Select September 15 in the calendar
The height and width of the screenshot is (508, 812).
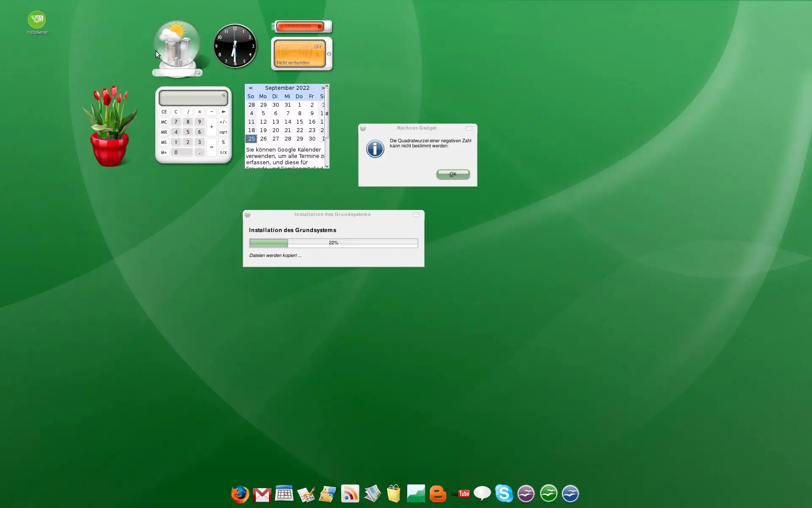coord(299,122)
